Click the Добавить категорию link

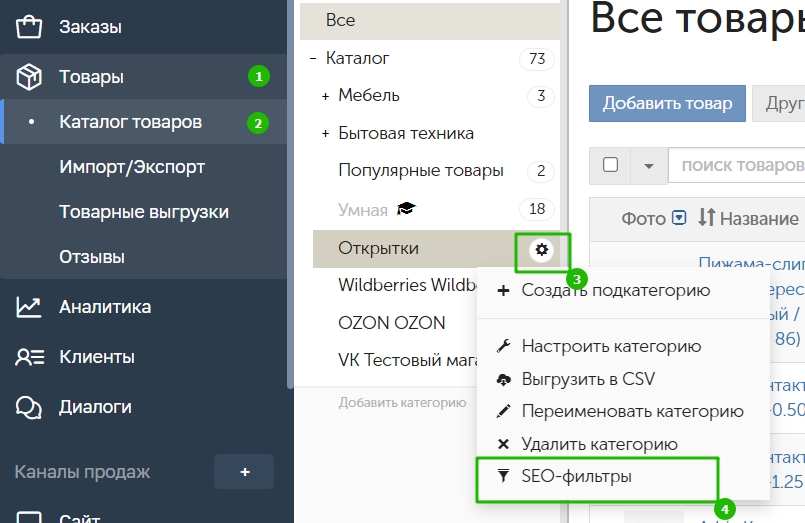point(402,403)
